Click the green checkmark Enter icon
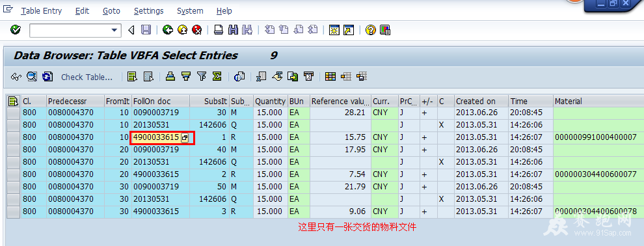 tap(16, 30)
